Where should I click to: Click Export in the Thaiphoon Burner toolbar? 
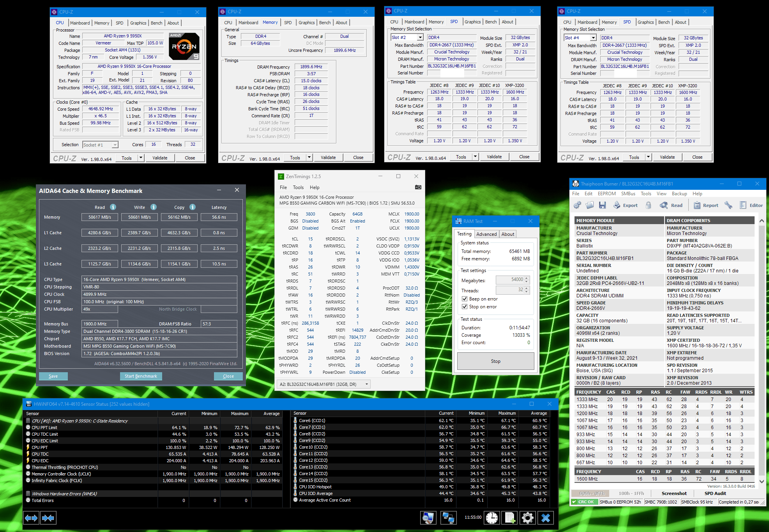point(626,205)
